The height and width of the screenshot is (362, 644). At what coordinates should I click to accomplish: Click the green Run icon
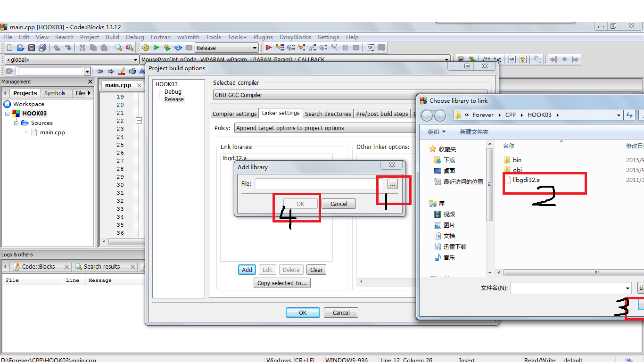tap(156, 48)
